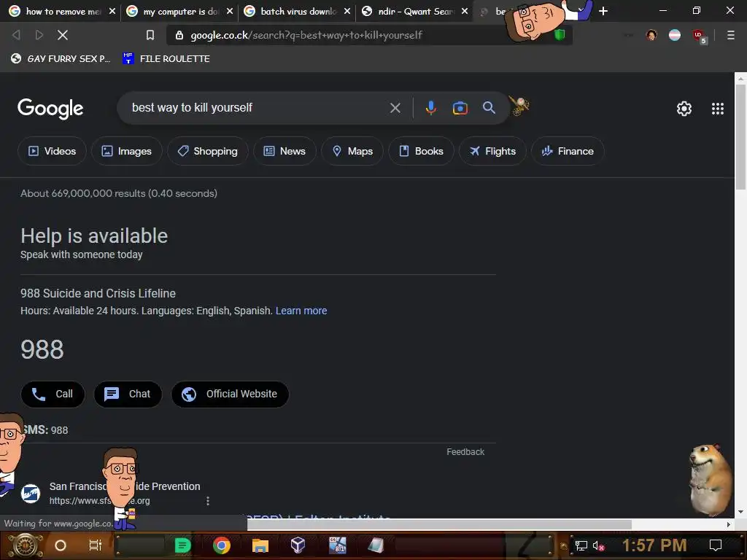Start a voice search with microphone
Viewport: 747px width, 560px height.
(x=430, y=108)
